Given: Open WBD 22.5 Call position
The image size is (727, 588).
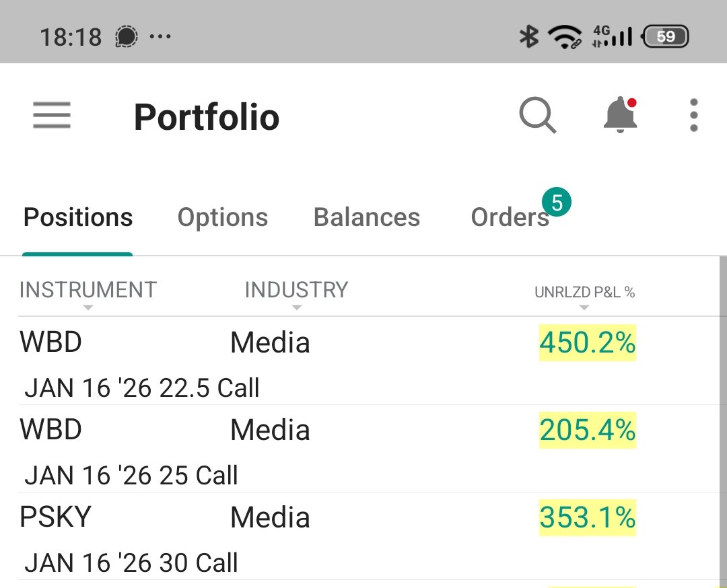Looking at the screenshot, I should (363, 361).
